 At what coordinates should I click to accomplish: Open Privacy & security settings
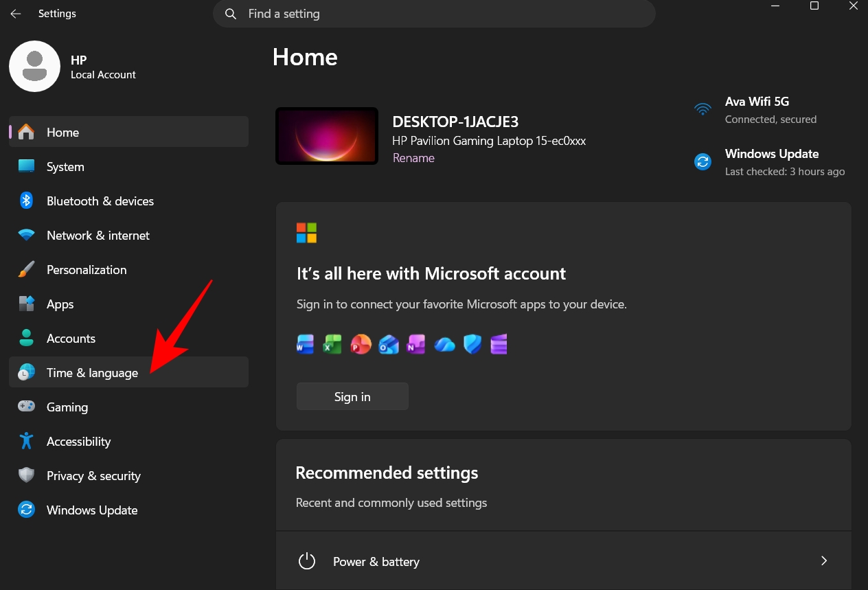128,475
